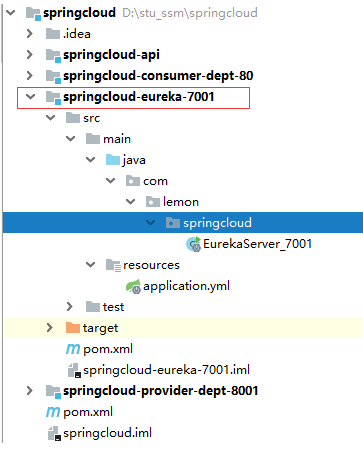Click the application.yml Spring config icon
The image size is (363, 453).
pos(134,287)
